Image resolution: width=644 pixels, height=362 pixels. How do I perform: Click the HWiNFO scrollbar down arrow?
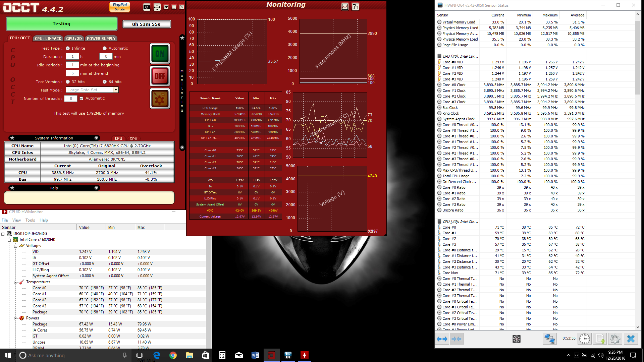(638, 327)
